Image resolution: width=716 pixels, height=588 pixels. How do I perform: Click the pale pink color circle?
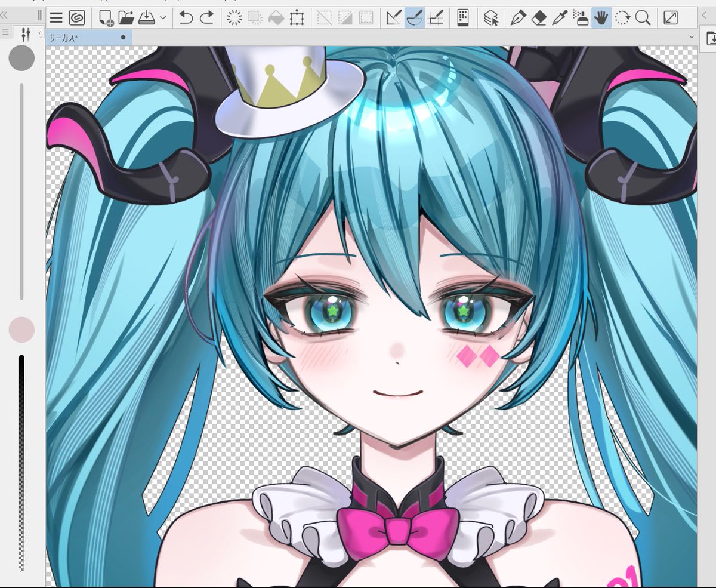pos(21,330)
